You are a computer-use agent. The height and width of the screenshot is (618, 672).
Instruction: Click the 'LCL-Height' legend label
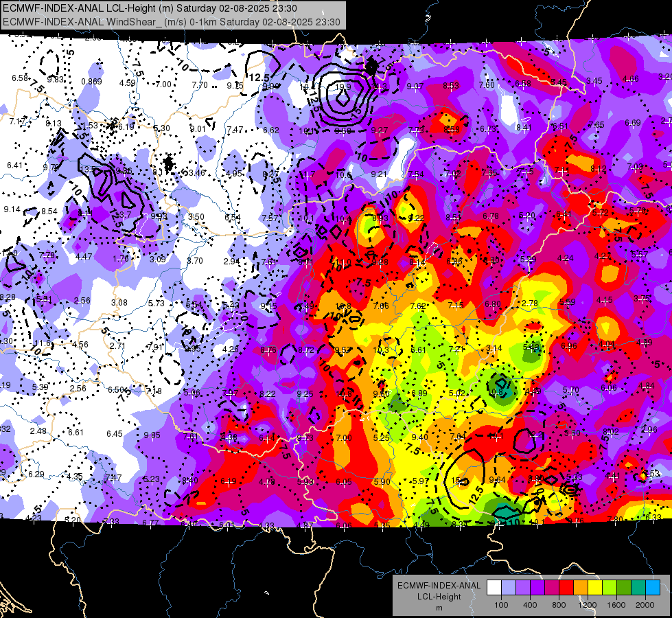pyautogui.click(x=439, y=597)
